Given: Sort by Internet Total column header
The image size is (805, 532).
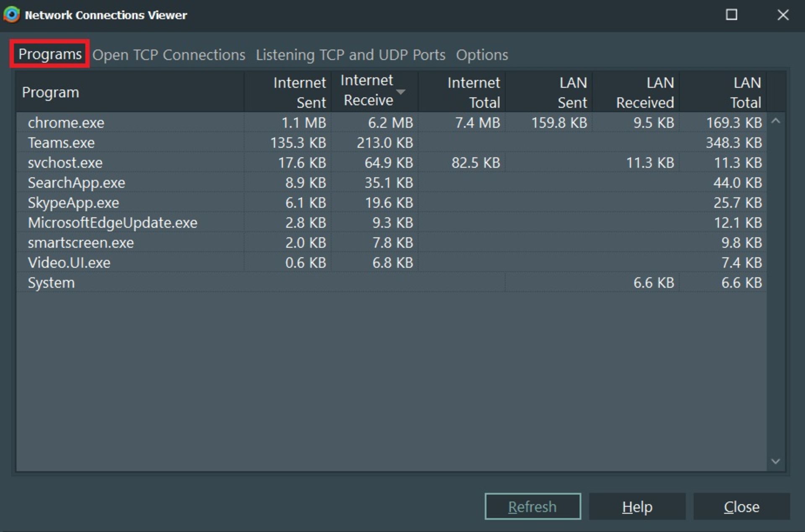Looking at the screenshot, I should pyautogui.click(x=462, y=92).
